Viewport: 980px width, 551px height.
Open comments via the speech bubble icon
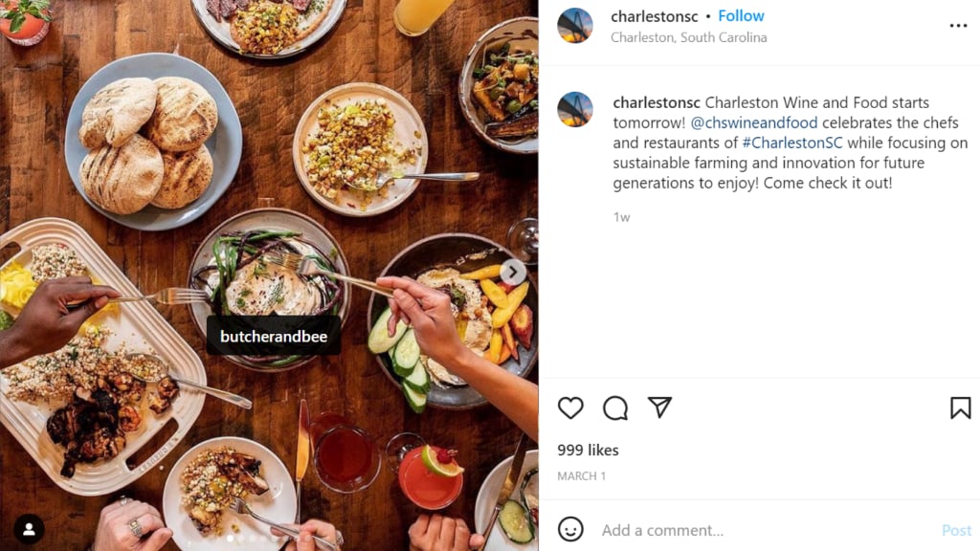615,408
